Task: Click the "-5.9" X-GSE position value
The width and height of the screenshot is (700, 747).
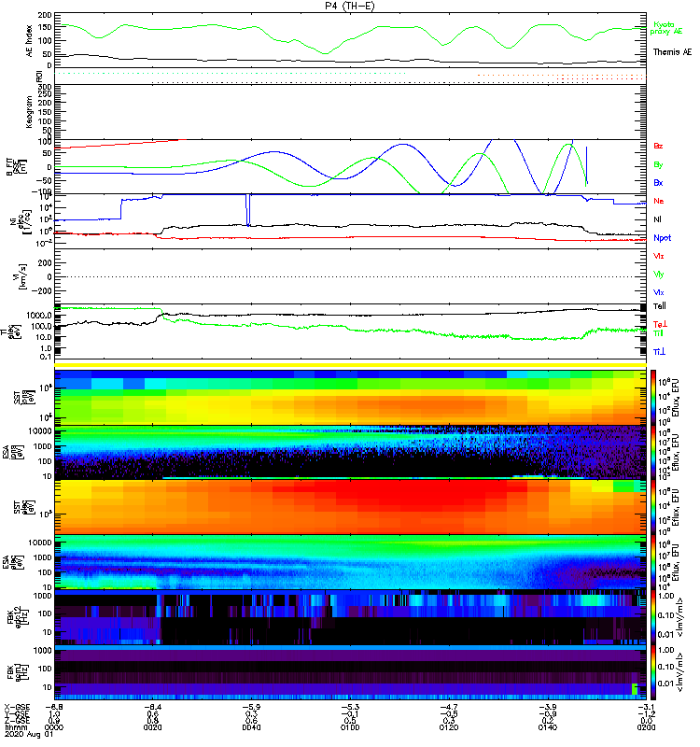Action: 251,707
